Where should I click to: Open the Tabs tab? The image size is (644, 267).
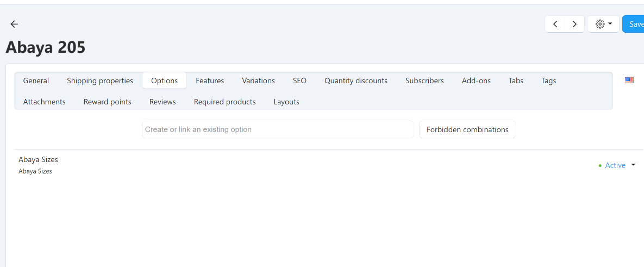point(516,80)
